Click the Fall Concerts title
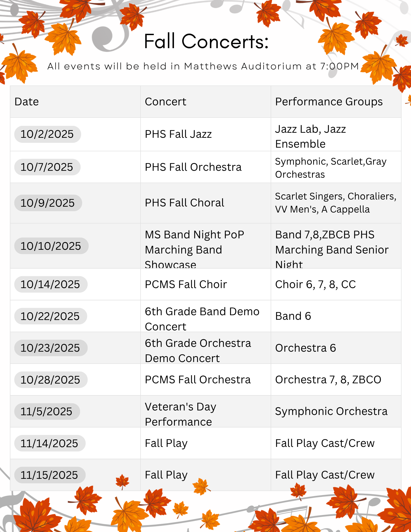The width and height of the screenshot is (411, 532). click(206, 41)
